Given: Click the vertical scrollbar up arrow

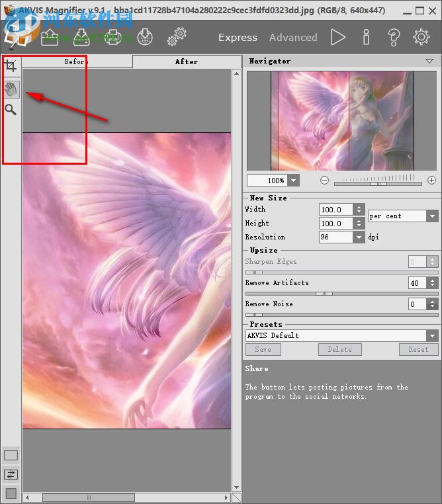Looking at the screenshot, I should coord(237,73).
